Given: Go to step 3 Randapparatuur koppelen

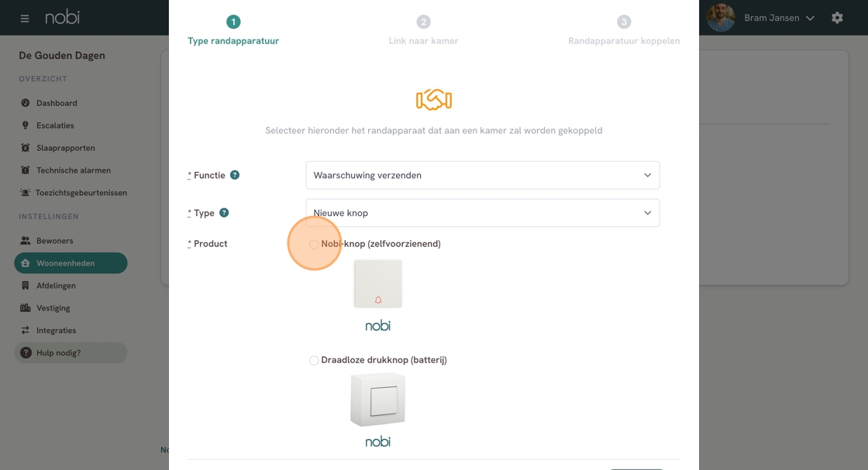Looking at the screenshot, I should coord(624,30).
